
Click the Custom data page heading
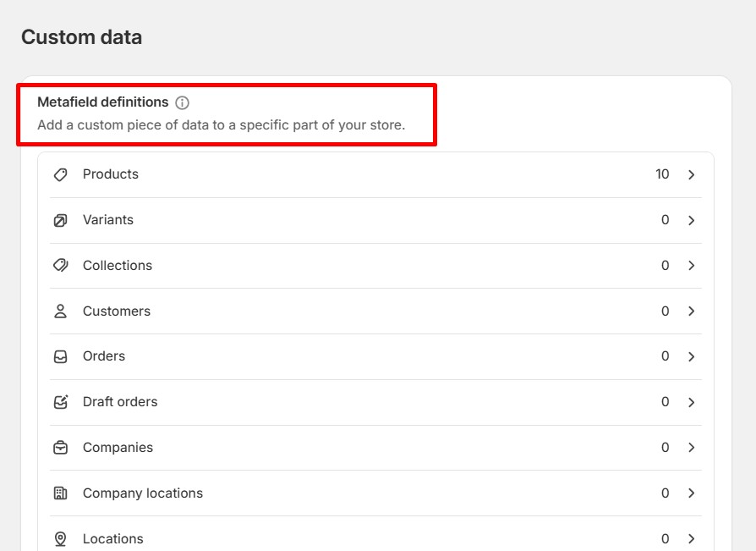81,37
